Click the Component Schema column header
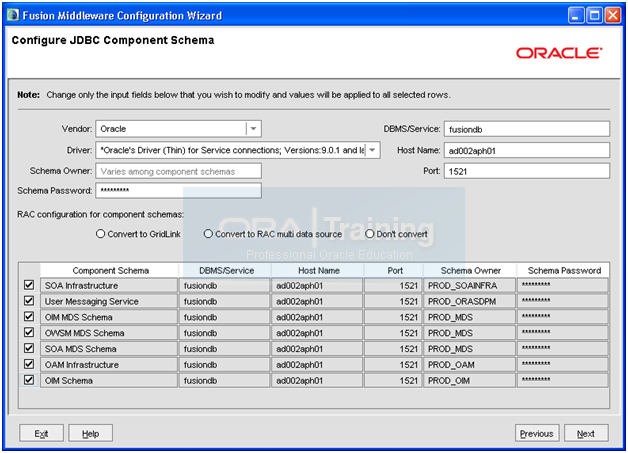The image size is (628, 453). pyautogui.click(x=111, y=271)
